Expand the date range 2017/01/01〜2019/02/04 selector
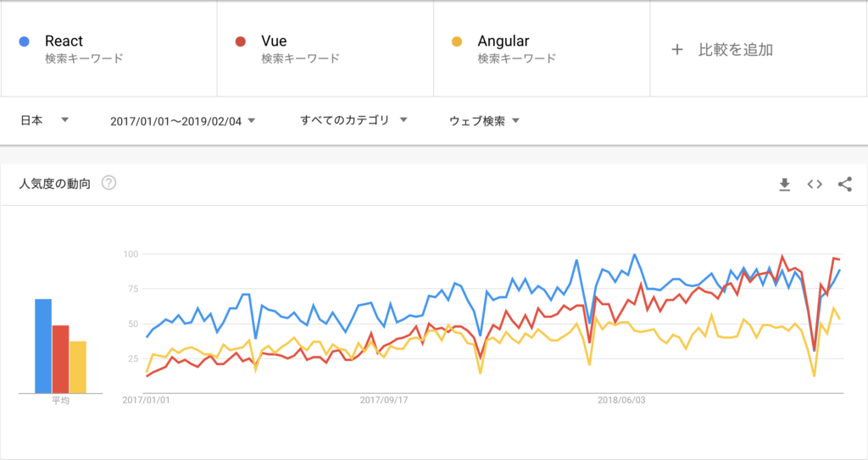Viewport: 868px width, 460px height. [183, 120]
